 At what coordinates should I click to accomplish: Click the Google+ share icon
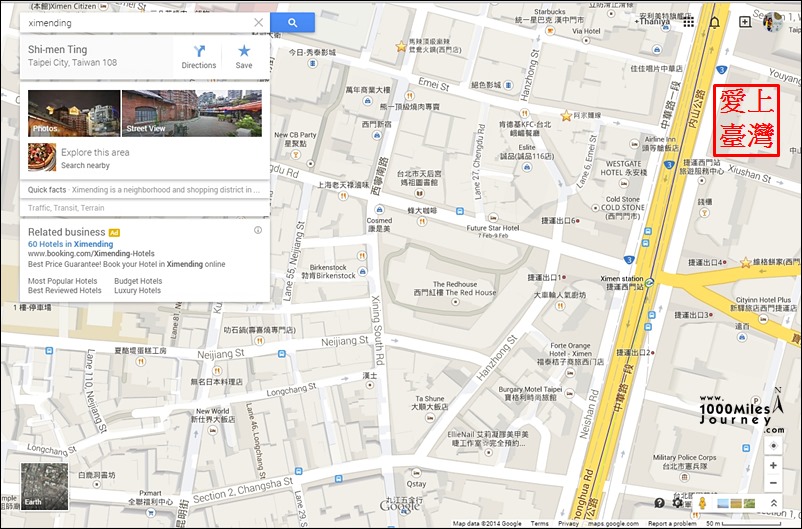tap(745, 21)
